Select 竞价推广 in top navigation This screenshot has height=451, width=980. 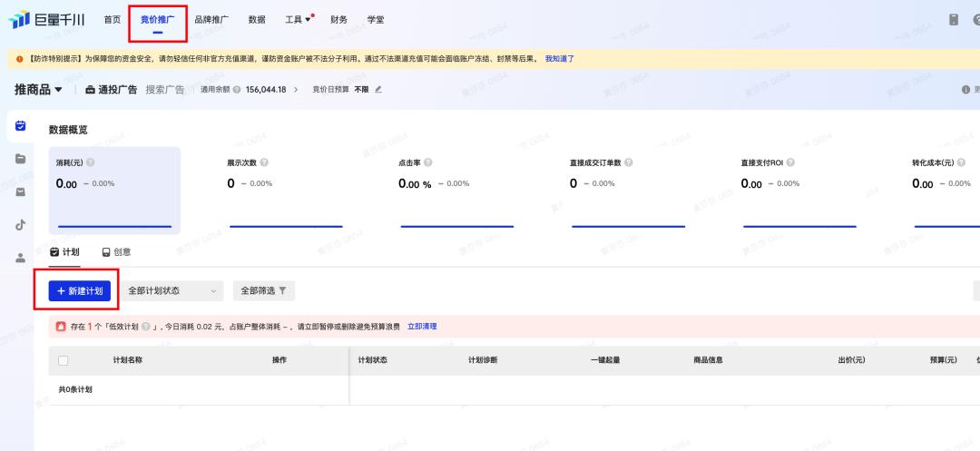(158, 19)
